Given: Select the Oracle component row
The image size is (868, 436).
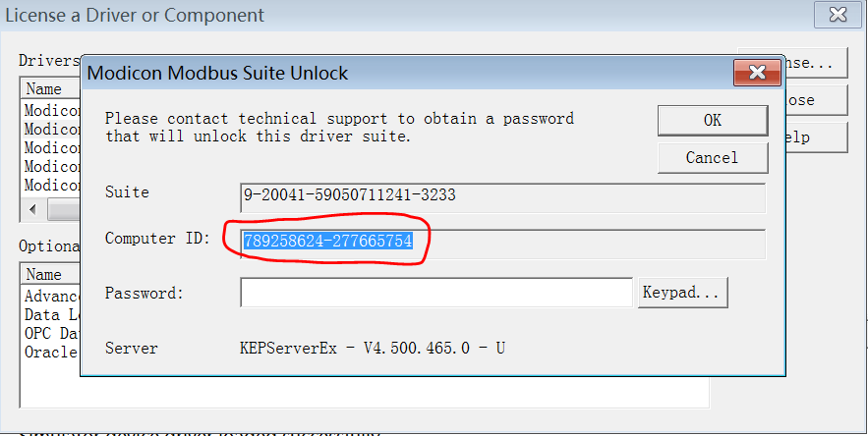Looking at the screenshot, I should [x=51, y=351].
